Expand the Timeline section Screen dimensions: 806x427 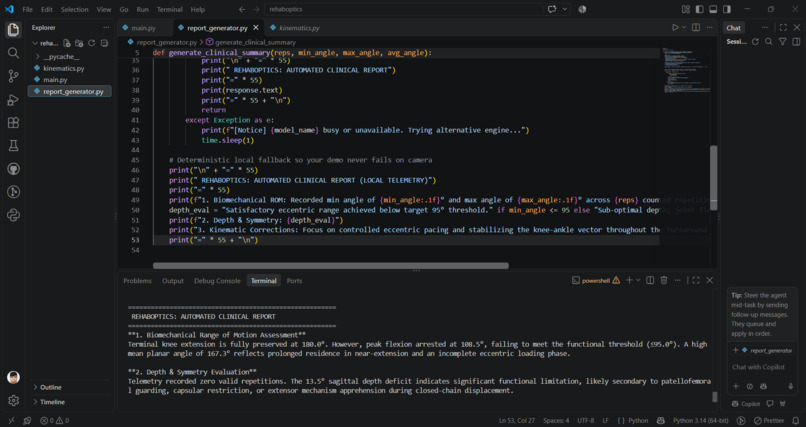tap(52, 402)
